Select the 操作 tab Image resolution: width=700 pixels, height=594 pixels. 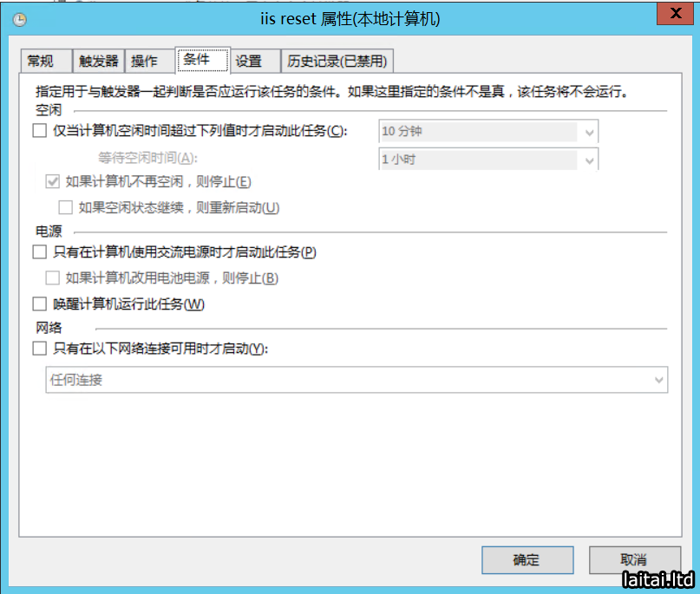(145, 61)
